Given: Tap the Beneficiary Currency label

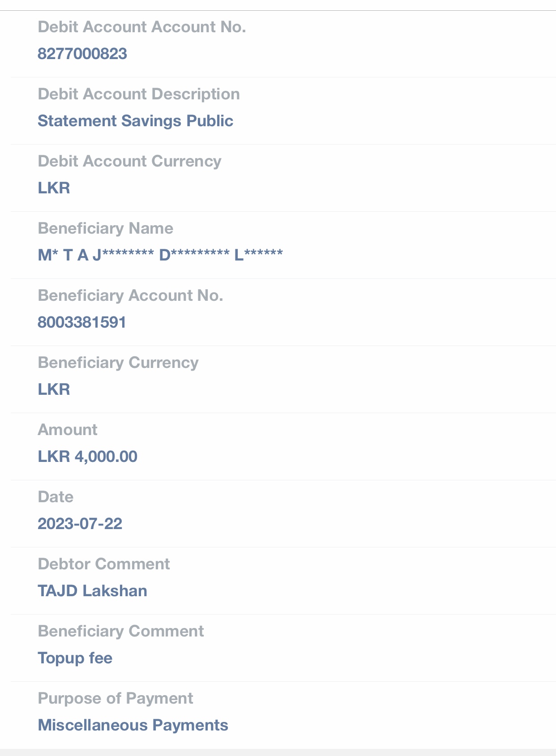Looking at the screenshot, I should [118, 363].
